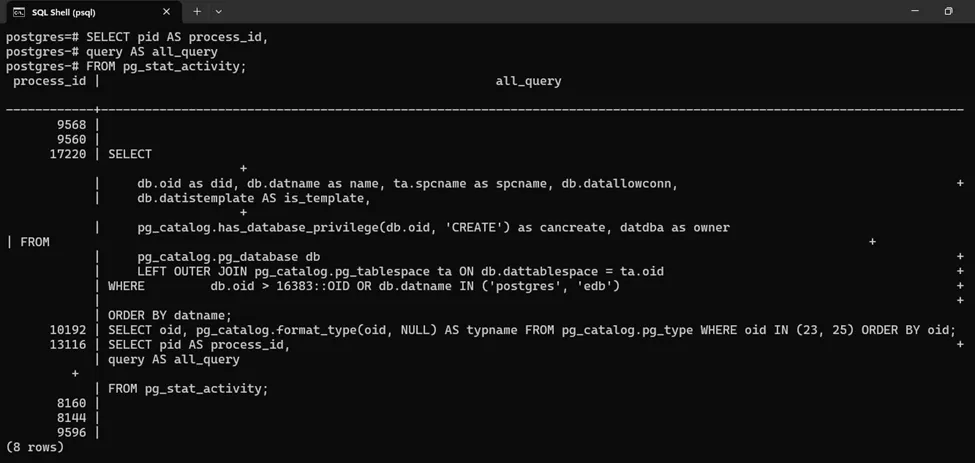Click process ID 9568 in first row
Screen dimensions: 975x463
point(71,125)
